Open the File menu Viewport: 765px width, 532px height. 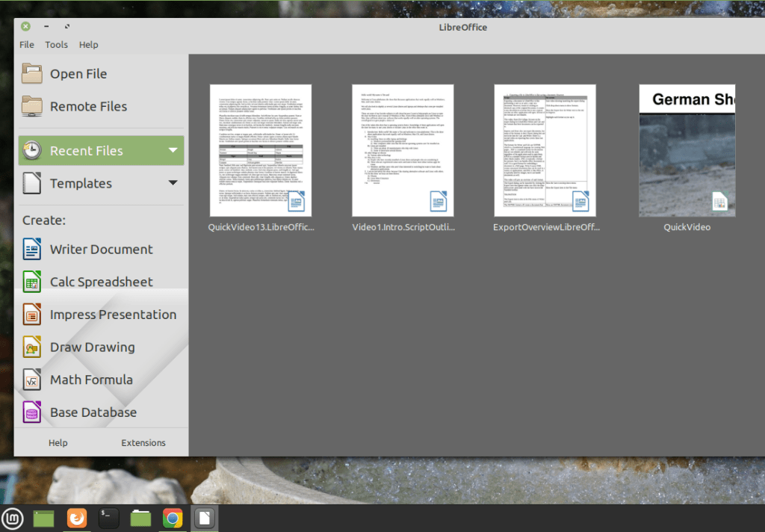(x=27, y=45)
